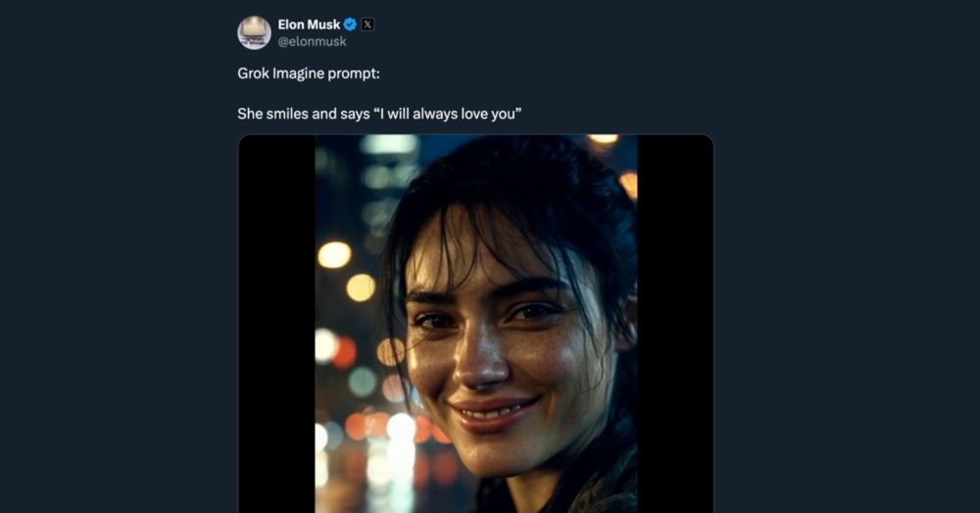Click the left black letterbox bar of video

pyautogui.click(x=277, y=324)
